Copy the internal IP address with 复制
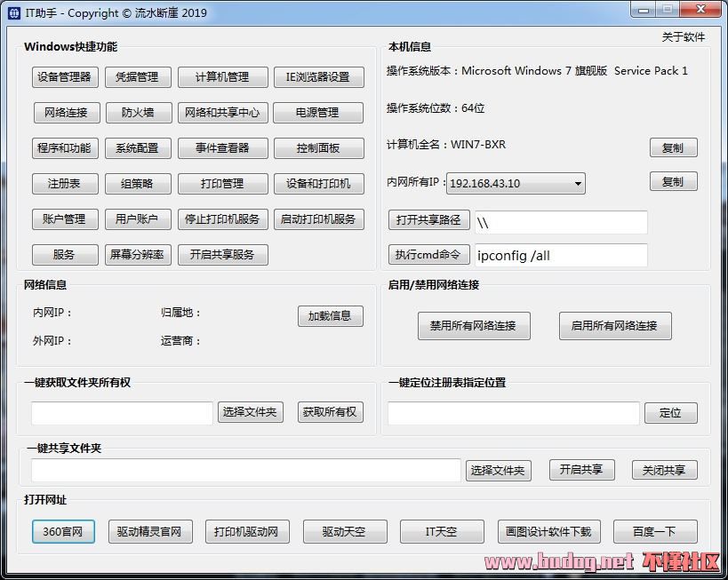Screen dimensions: 728x580 [673, 182]
